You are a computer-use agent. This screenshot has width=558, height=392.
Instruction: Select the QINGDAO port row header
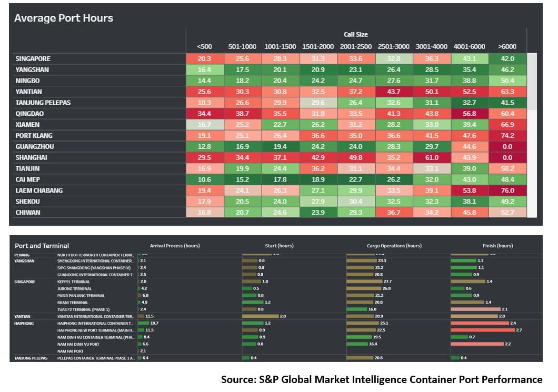coord(31,114)
